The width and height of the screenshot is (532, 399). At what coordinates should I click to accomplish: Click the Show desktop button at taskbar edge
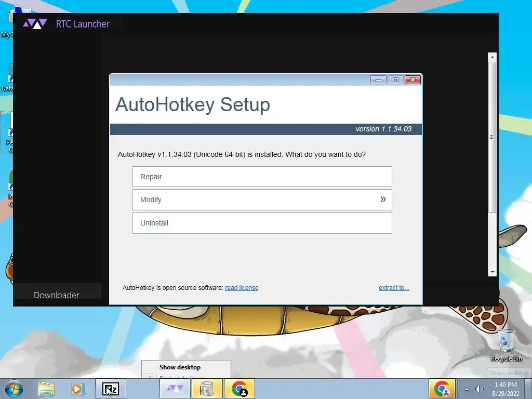tap(528, 389)
